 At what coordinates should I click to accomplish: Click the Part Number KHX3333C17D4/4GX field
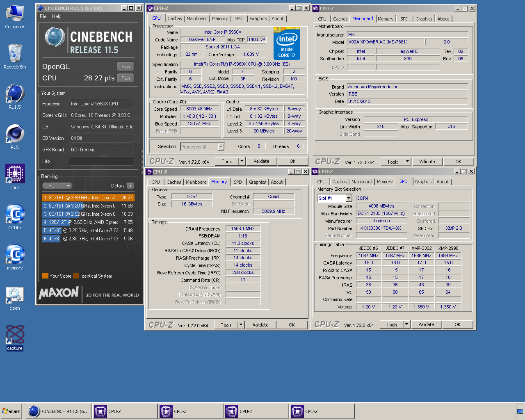[381, 228]
